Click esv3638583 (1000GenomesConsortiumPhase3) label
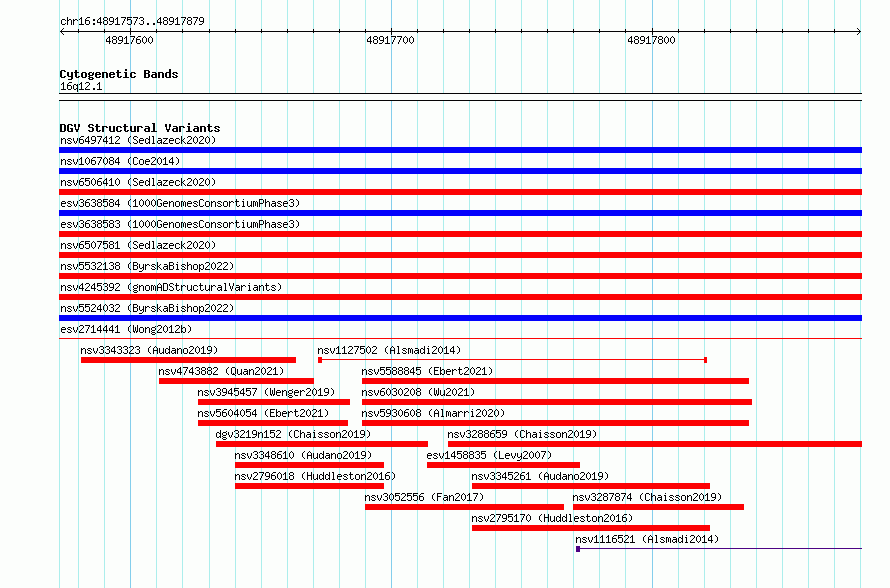890x588 pixels. point(180,224)
